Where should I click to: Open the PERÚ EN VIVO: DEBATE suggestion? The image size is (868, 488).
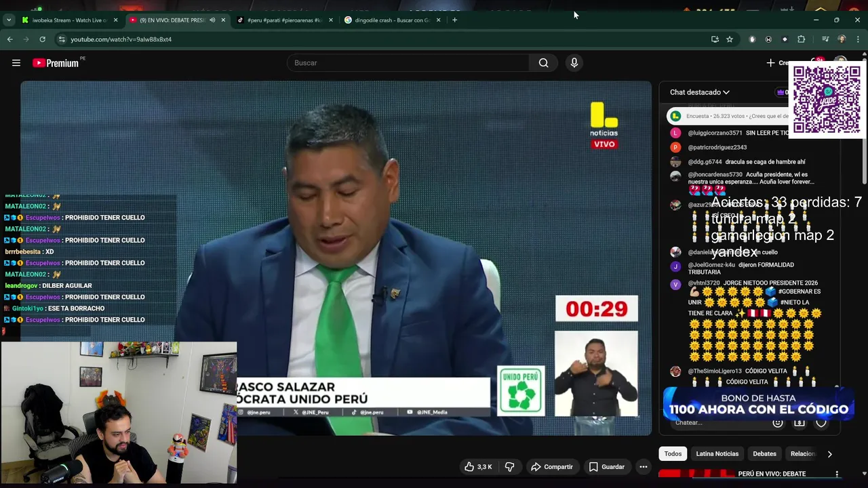pos(772,474)
